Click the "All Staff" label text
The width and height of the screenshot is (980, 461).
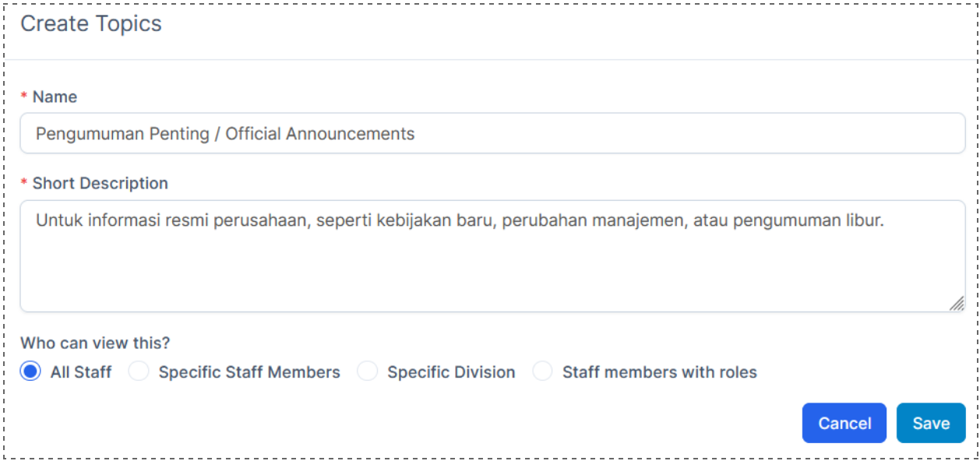81,372
